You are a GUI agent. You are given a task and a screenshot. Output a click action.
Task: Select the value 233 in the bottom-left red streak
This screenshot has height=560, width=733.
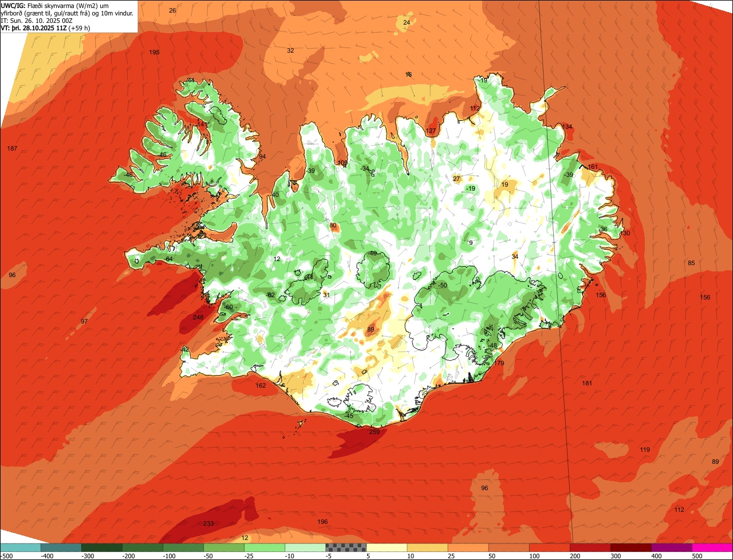coord(208,523)
